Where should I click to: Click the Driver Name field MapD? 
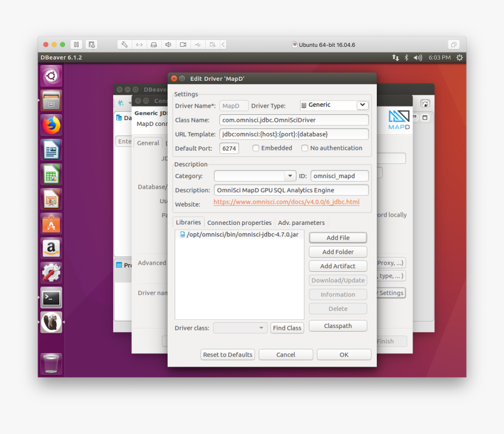(234, 105)
